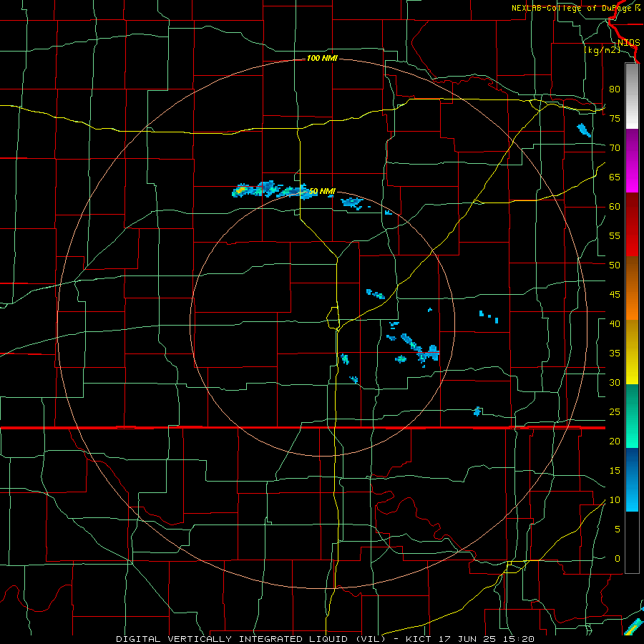This screenshot has height=644, width=644.
Task: Click the 50 NMI range ring label
Action: [322, 191]
